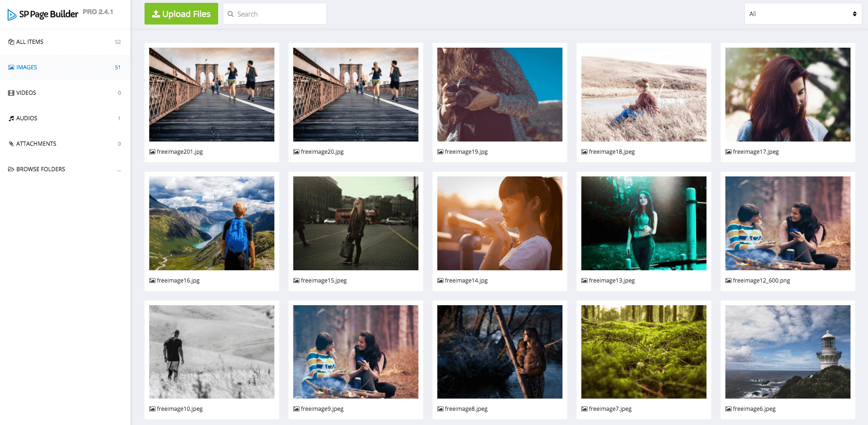Viewport: 868px width, 425px height.
Task: Click image icon beside freeimage12_600.png
Action: 728,281
